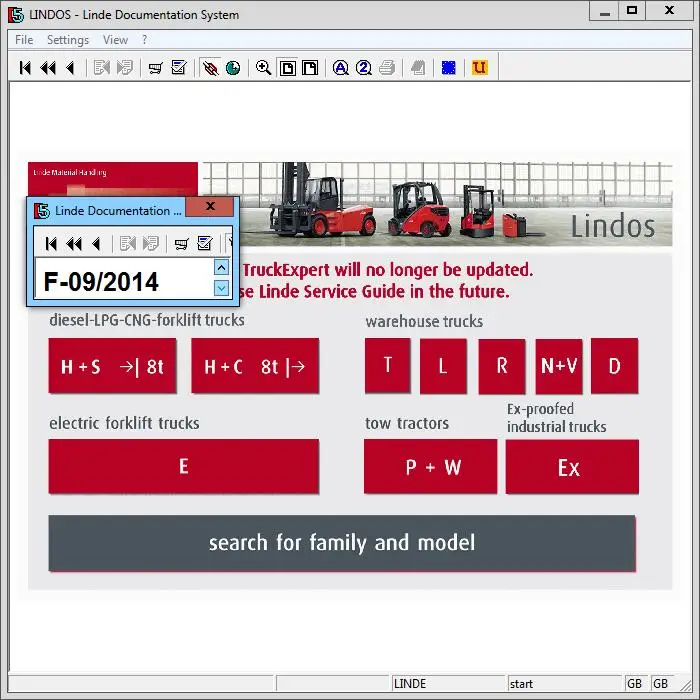Click LINDE field in status bar
The height and width of the screenshot is (700, 700).
tap(448, 683)
